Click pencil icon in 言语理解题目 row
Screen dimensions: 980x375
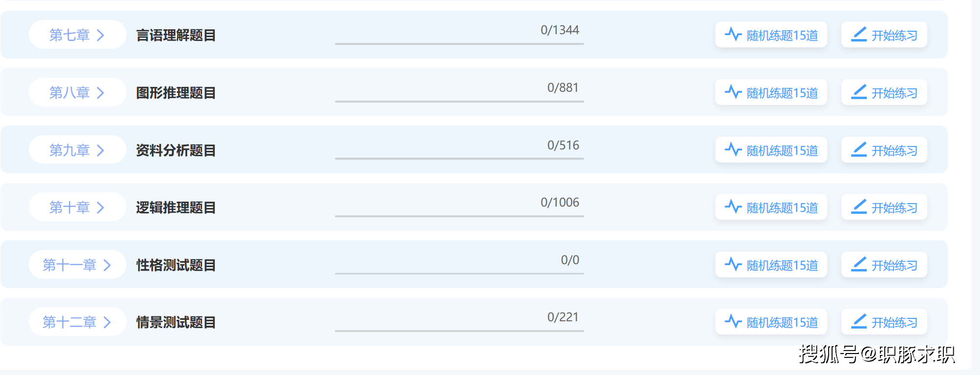pos(859,35)
